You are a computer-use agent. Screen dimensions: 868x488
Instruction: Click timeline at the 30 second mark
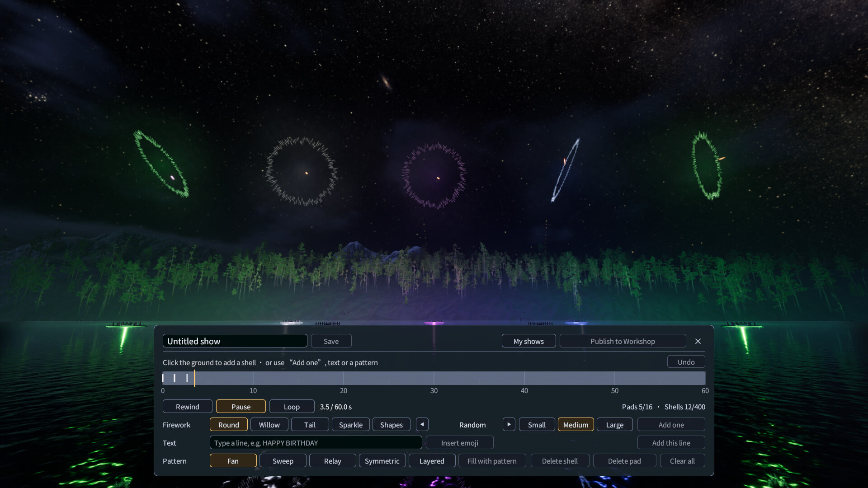pyautogui.click(x=434, y=378)
